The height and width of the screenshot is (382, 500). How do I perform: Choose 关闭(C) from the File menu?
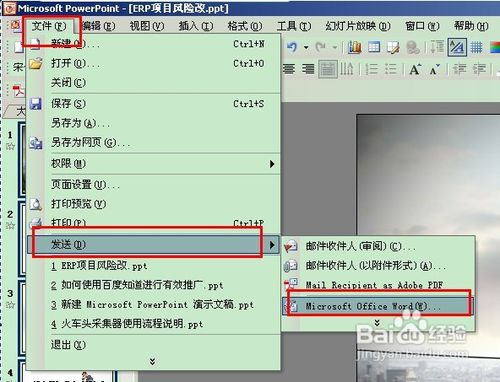[x=153, y=82]
